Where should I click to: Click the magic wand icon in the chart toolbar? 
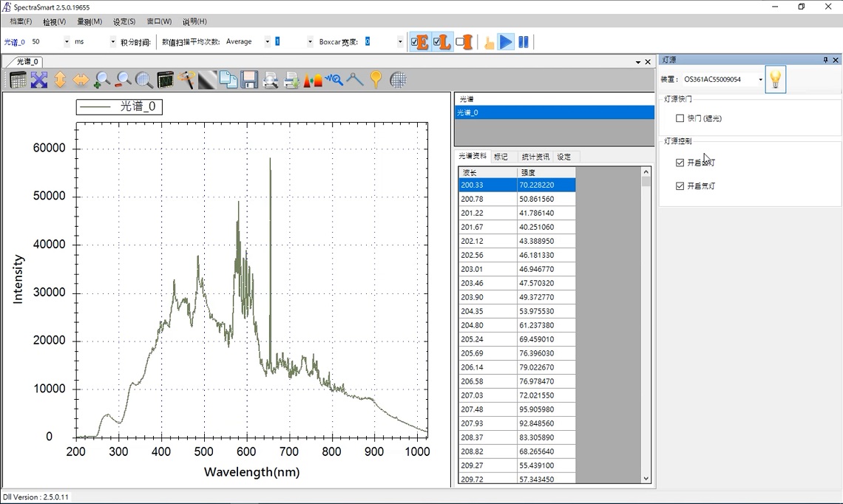186,80
